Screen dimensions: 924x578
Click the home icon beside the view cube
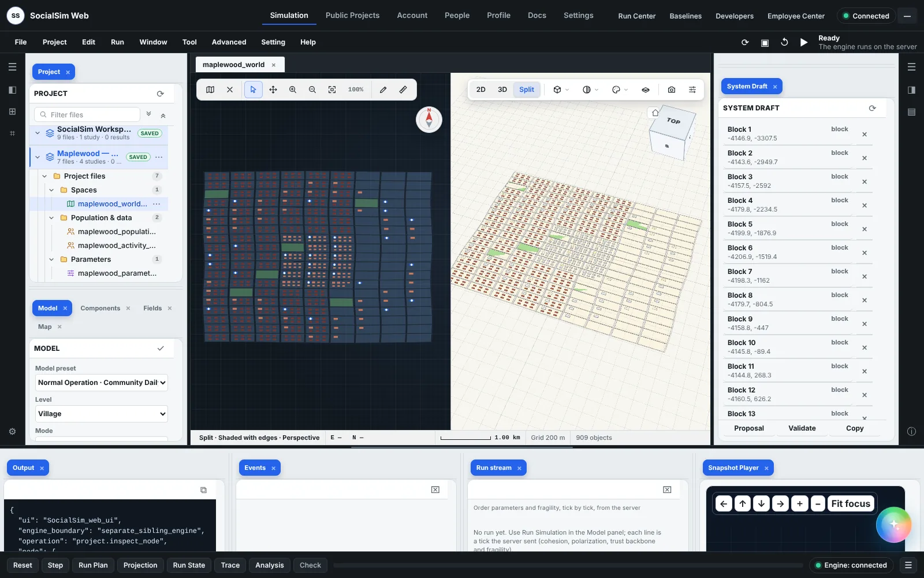click(x=655, y=113)
